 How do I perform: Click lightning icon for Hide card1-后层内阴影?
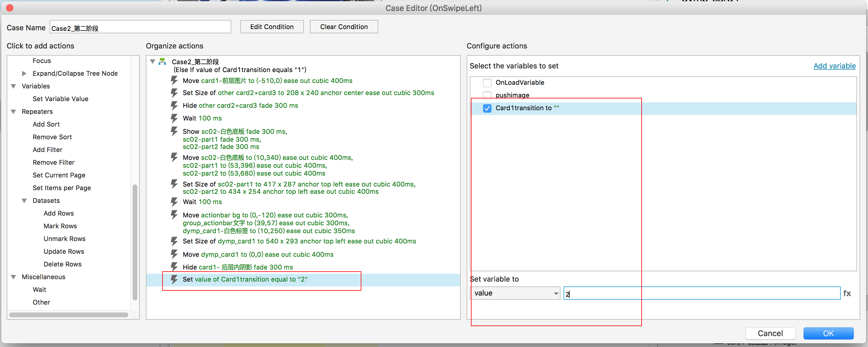[x=174, y=267]
